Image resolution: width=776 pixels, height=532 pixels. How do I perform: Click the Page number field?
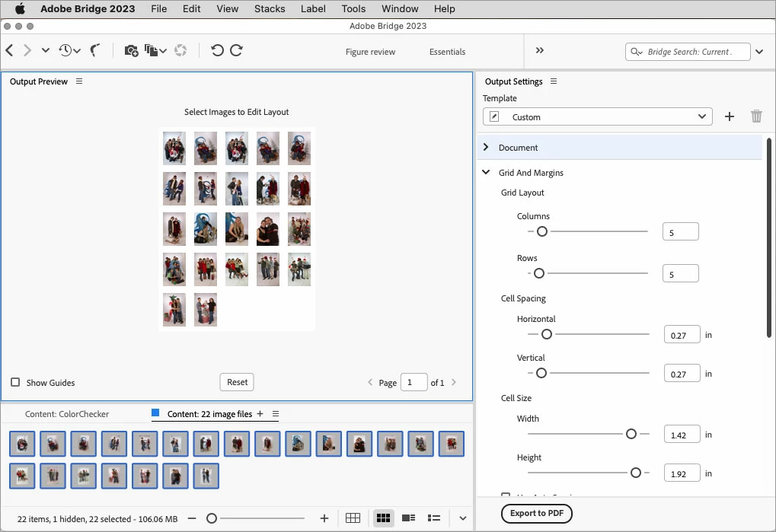point(414,382)
